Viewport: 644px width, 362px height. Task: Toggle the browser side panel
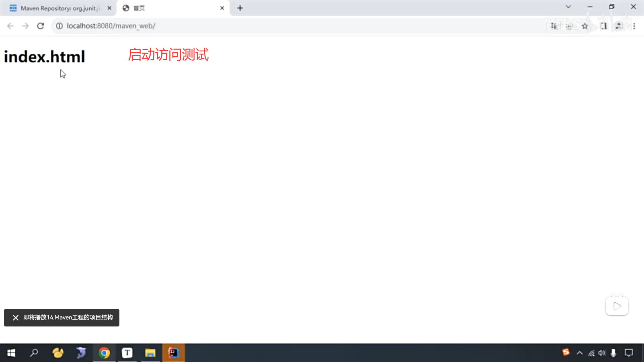pos(604,26)
